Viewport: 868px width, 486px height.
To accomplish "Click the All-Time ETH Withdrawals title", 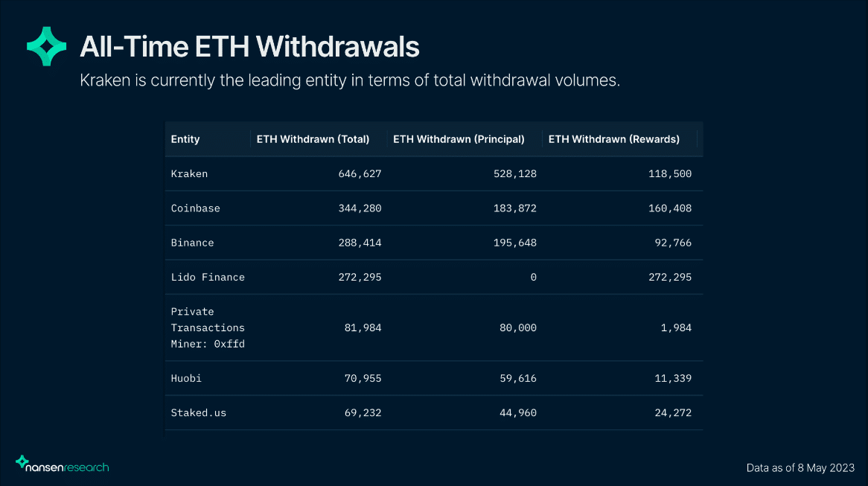I will tap(249, 47).
